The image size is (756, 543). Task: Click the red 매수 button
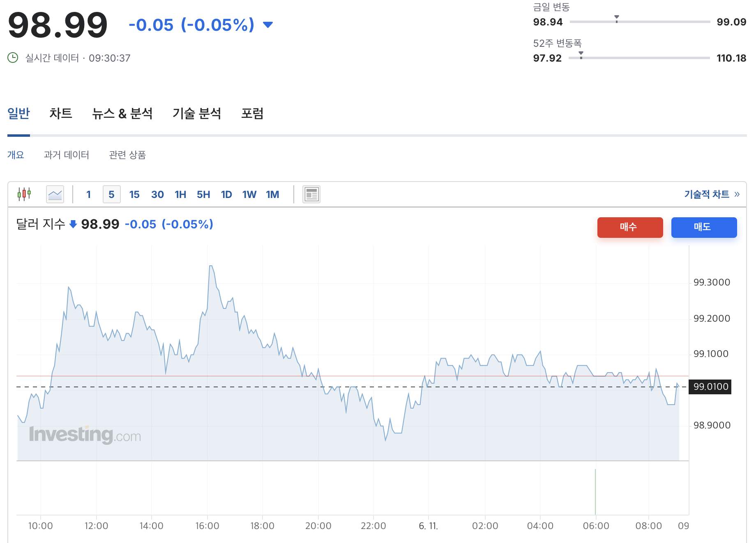[630, 227]
